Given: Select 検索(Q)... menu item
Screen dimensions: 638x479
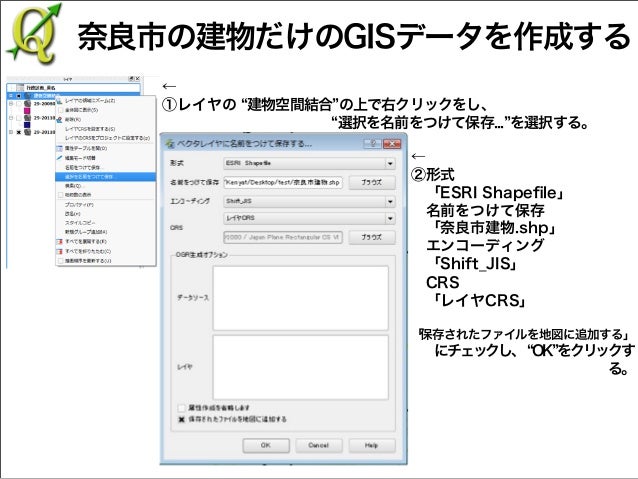Looking at the screenshot, I should tap(106, 186).
